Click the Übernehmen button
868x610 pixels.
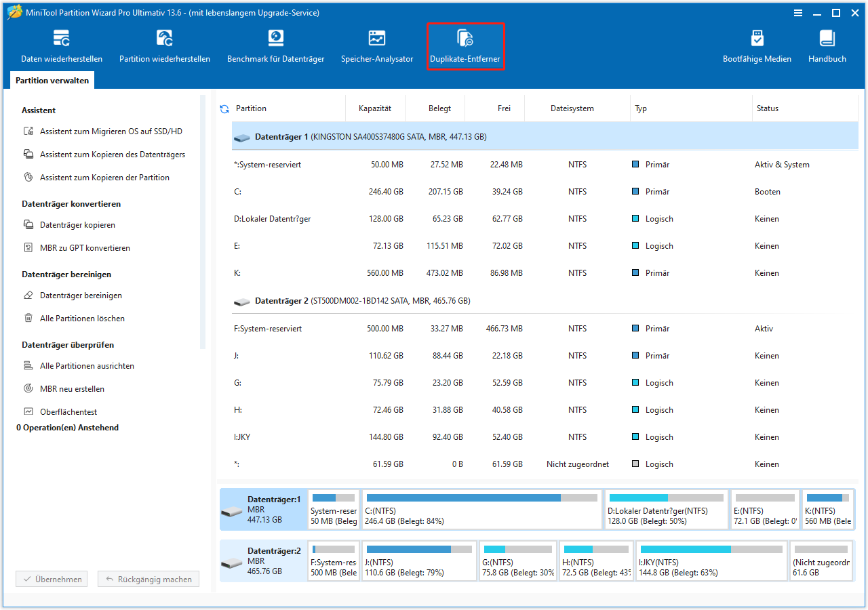point(52,579)
